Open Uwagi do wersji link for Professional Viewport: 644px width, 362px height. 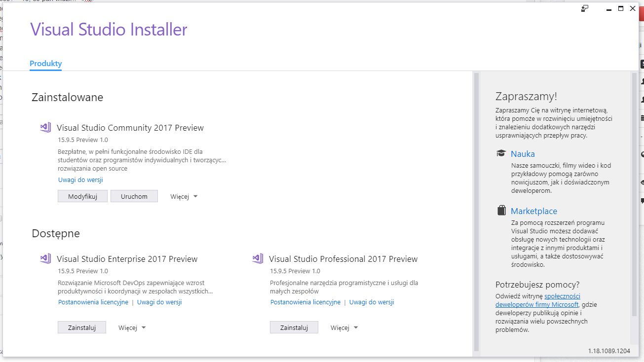[x=372, y=302]
